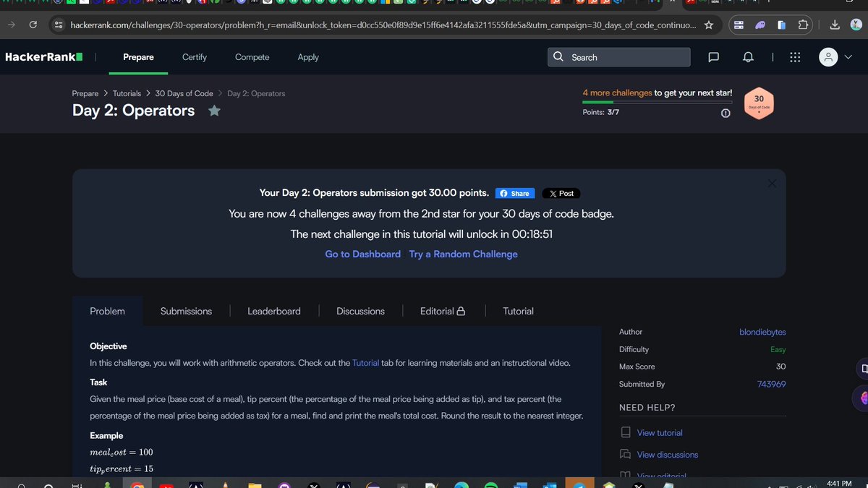Click the 'Day 2: Operators' page heading
The height and width of the screenshot is (488, 868).
134,111
